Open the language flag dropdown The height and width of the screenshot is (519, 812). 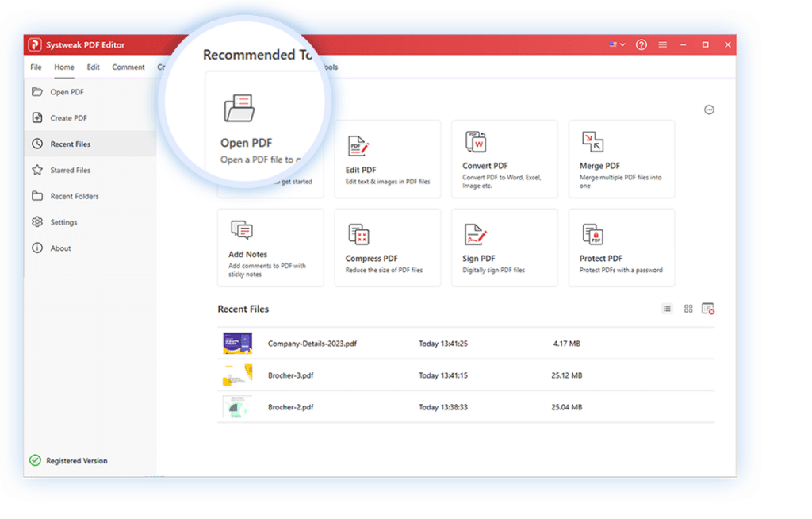click(x=617, y=44)
